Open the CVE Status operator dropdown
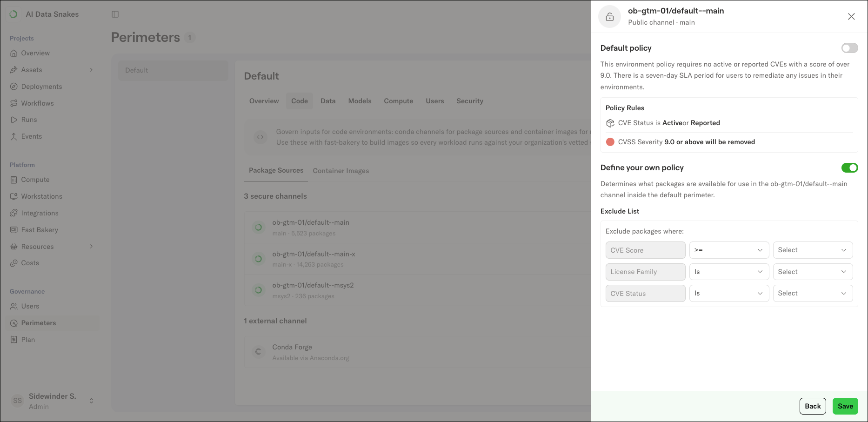The width and height of the screenshot is (868, 422). click(x=729, y=293)
